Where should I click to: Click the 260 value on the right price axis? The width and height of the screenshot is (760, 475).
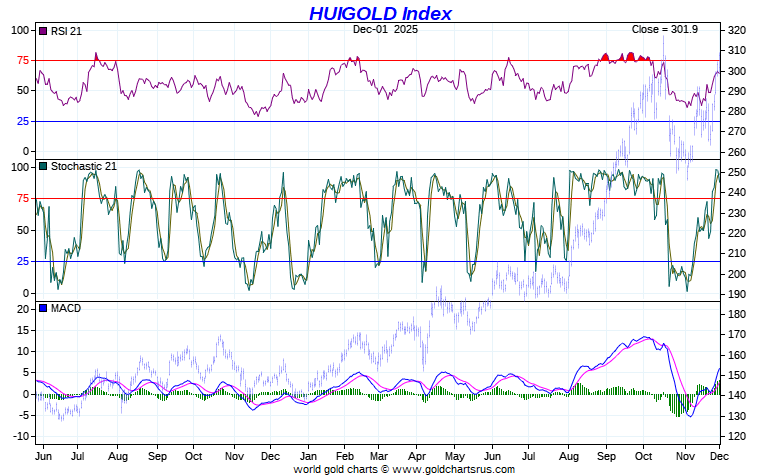pyautogui.click(x=737, y=152)
